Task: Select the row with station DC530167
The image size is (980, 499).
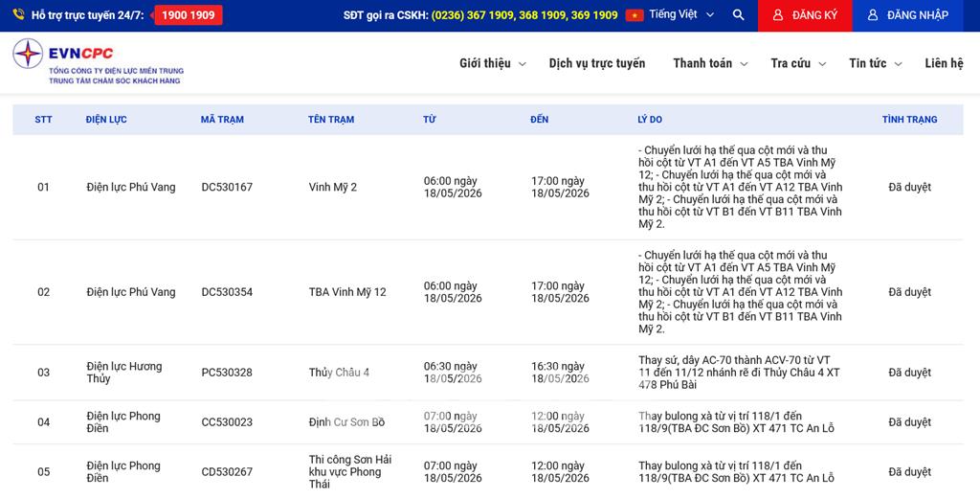Action: (x=487, y=187)
